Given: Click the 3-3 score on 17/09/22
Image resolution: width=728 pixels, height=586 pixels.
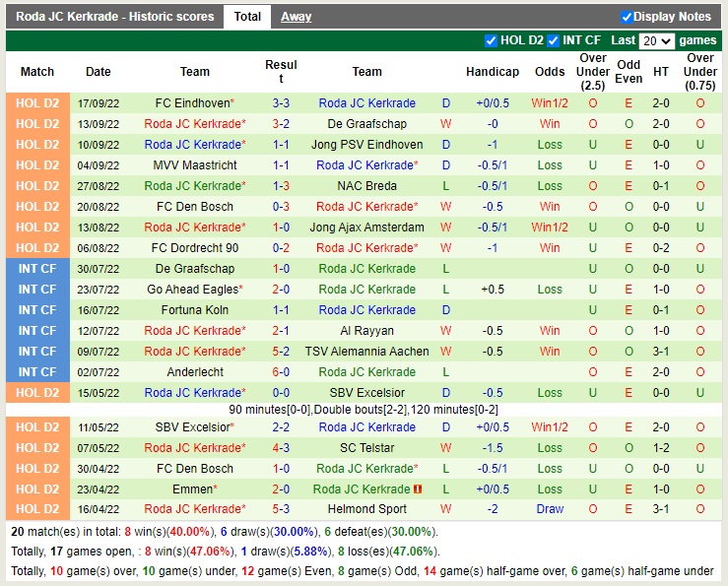Looking at the screenshot, I should click(x=281, y=103).
